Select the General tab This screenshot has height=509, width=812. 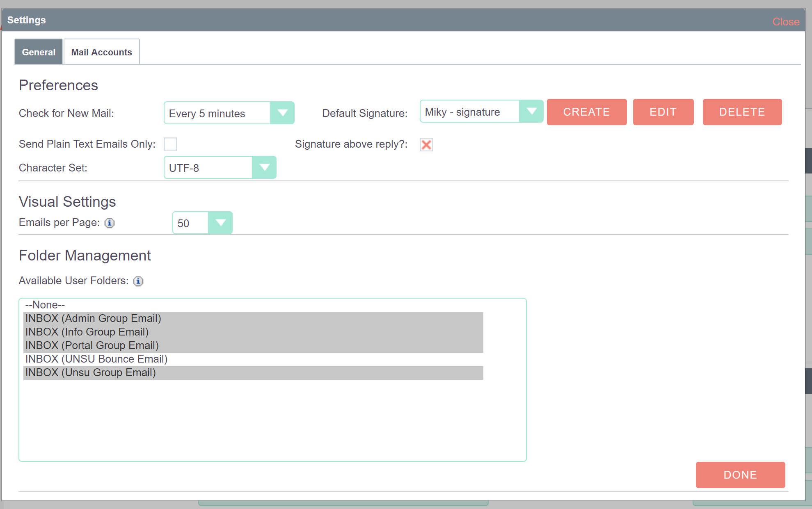pos(39,52)
